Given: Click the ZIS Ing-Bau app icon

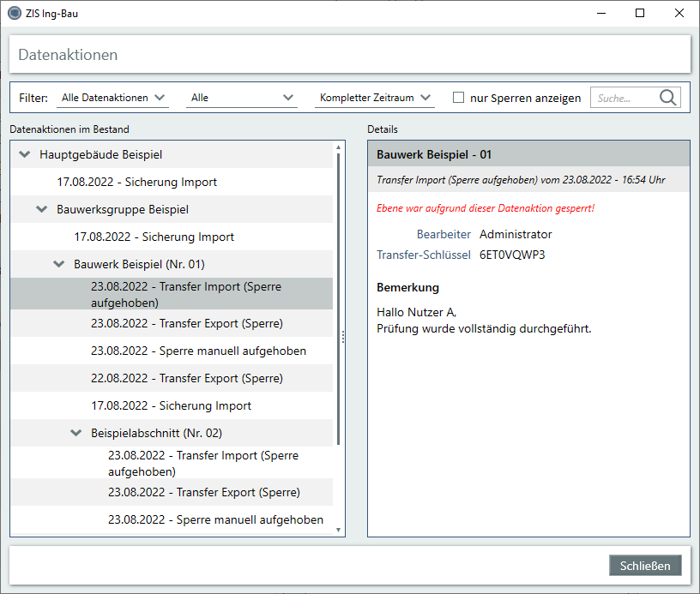Looking at the screenshot, I should point(15,14).
